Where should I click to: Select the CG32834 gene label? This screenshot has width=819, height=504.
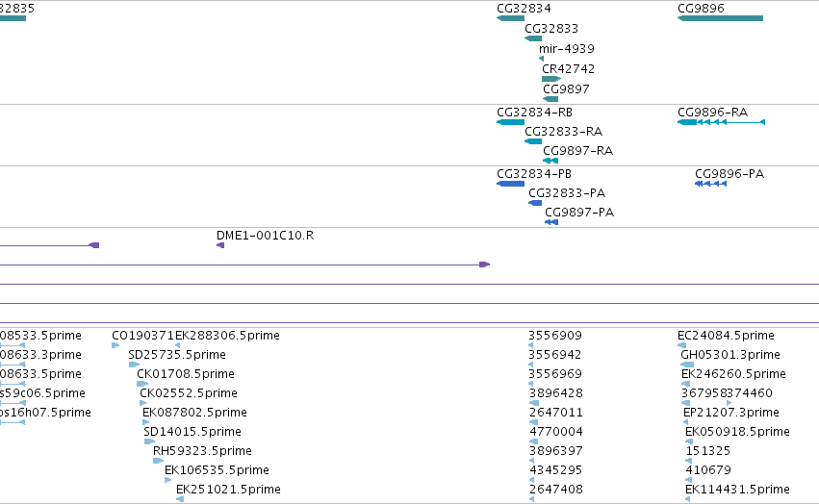[524, 9]
